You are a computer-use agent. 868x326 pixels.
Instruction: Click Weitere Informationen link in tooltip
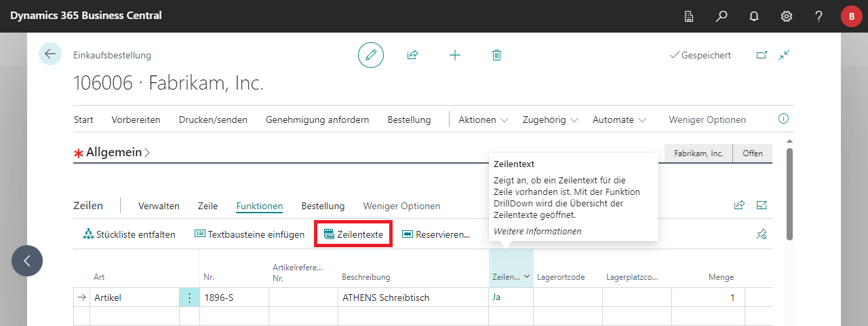[x=537, y=231]
